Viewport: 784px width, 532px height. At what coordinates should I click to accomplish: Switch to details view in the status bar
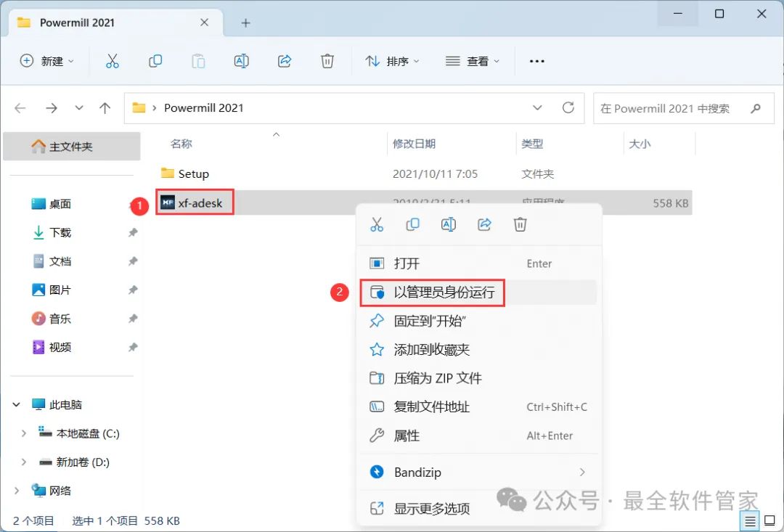pos(750,522)
